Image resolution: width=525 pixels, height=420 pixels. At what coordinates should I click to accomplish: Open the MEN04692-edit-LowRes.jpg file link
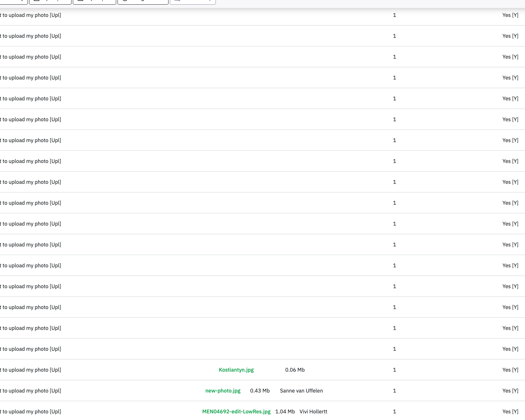coord(236,411)
